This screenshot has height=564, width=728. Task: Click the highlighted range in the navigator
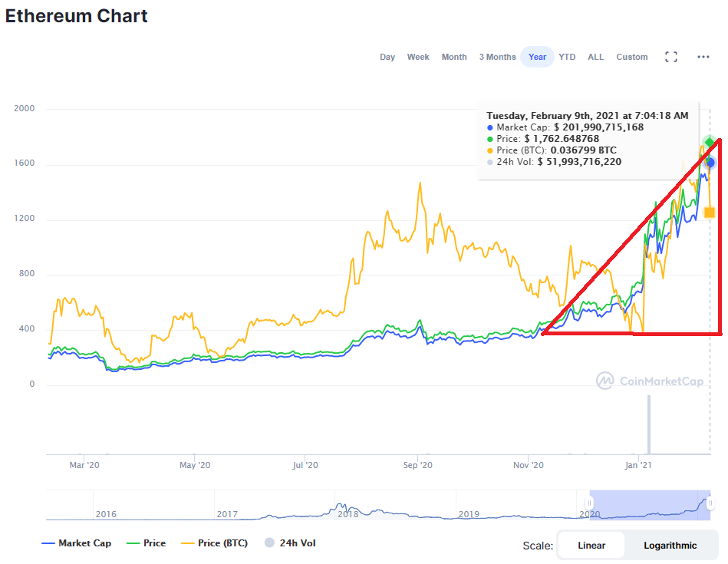coord(650,505)
